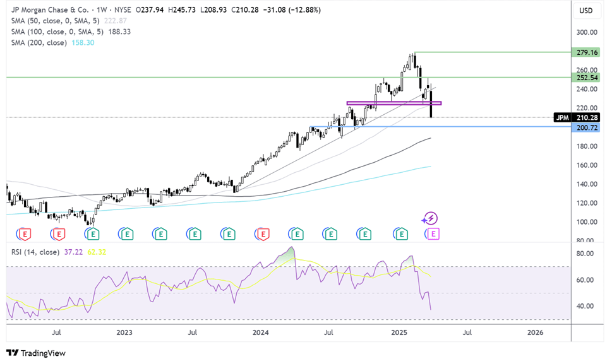This screenshot has width=612, height=364.
Task: Click the 2026 time axis label
Action: (535, 332)
